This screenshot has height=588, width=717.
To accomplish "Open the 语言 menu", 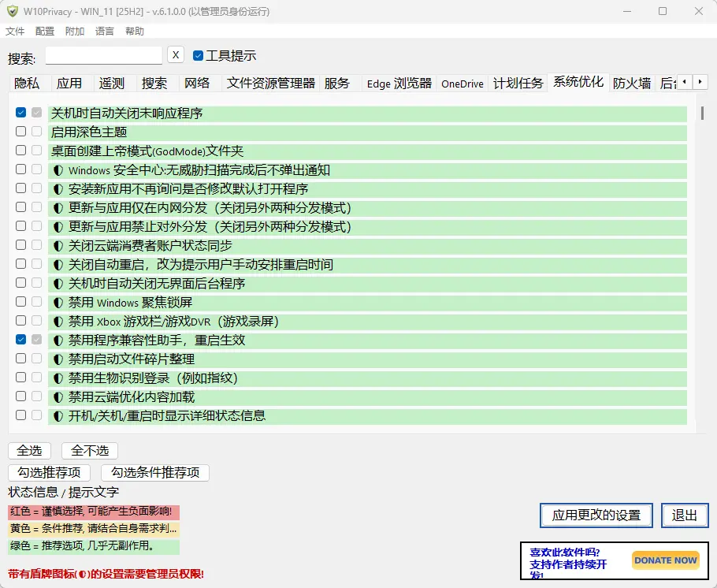I will click(x=104, y=31).
